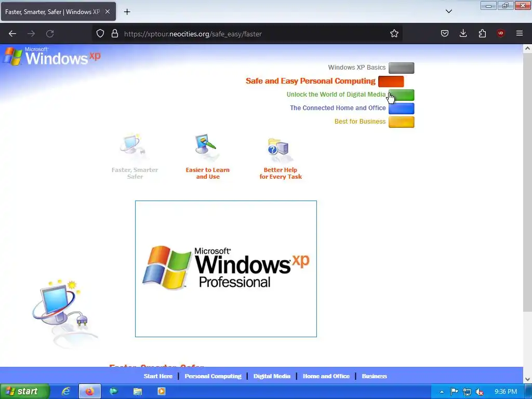
Task: Show hidden tray icons arrow
Action: (442, 392)
